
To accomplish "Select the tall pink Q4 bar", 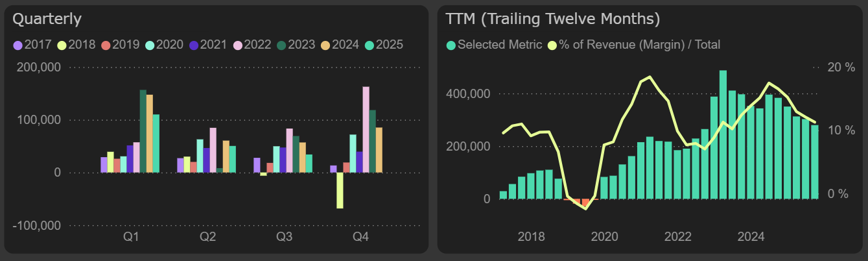I will [366, 129].
